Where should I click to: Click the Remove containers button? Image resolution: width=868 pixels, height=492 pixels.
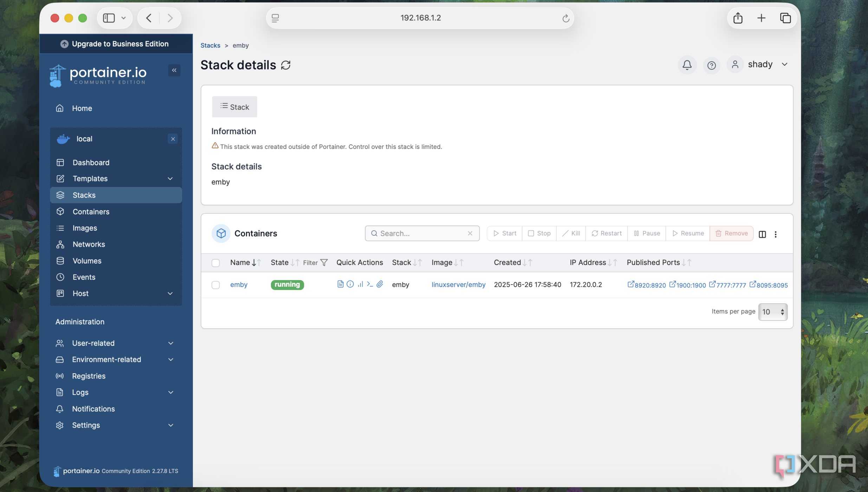click(x=731, y=233)
